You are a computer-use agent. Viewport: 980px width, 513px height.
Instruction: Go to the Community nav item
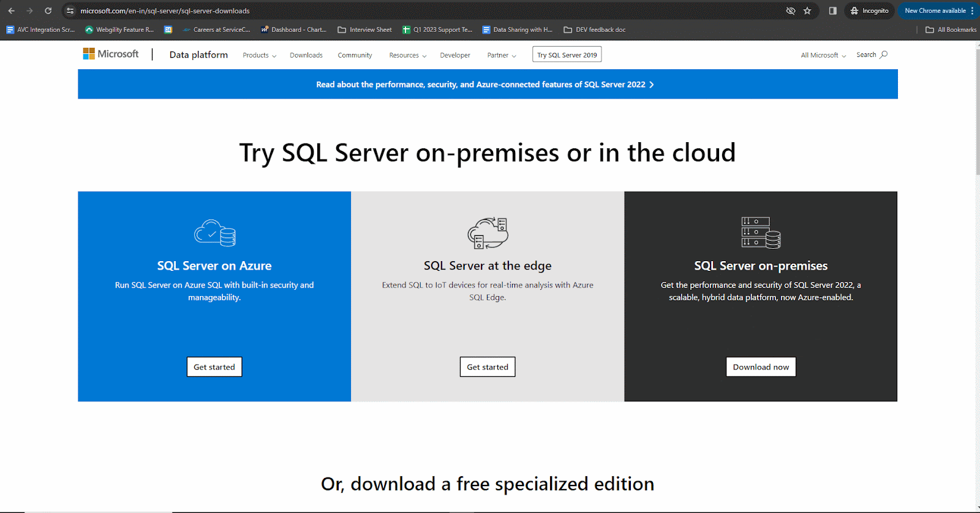click(355, 55)
